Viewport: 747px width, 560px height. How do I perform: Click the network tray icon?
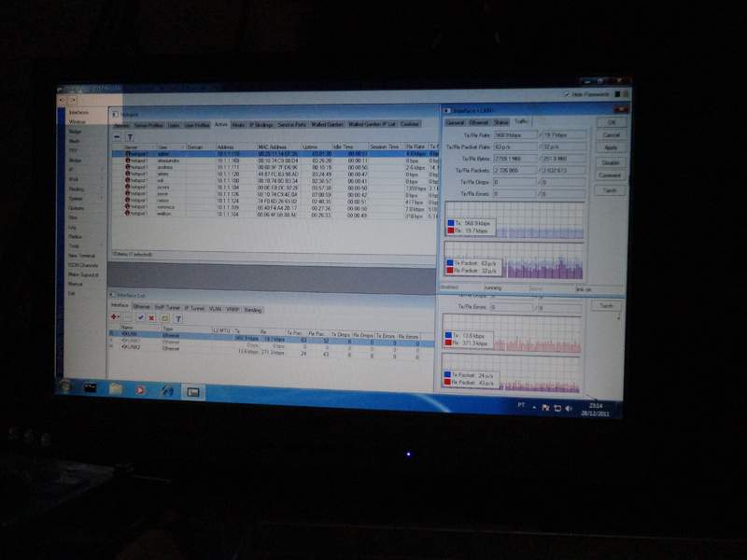(557, 408)
